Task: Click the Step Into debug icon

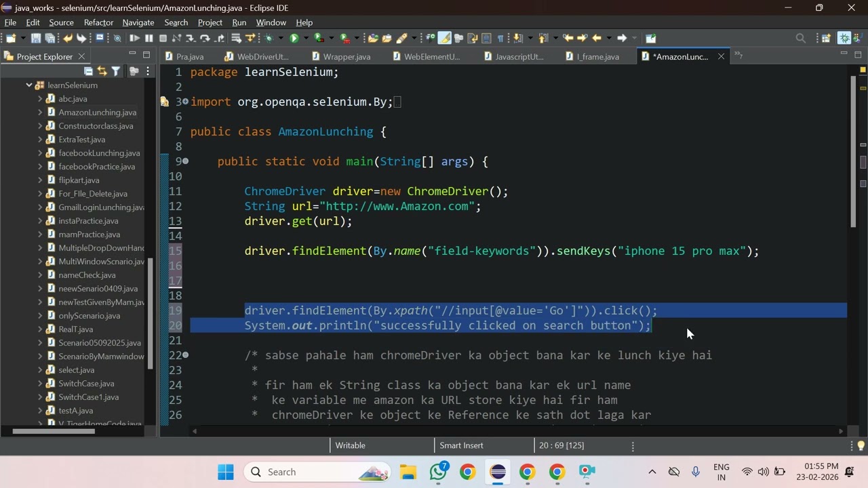Action: 190,38
